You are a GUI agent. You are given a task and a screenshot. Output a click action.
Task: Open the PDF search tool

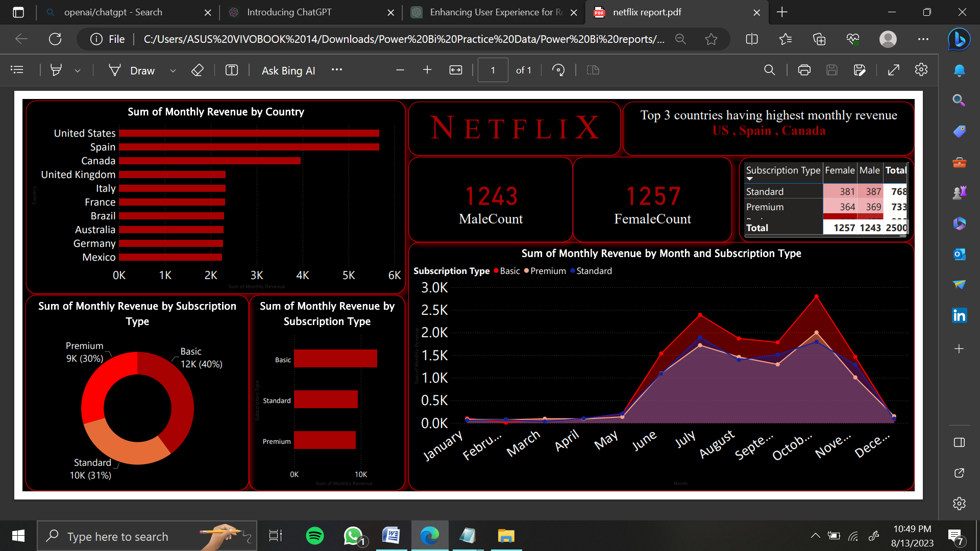click(x=770, y=70)
